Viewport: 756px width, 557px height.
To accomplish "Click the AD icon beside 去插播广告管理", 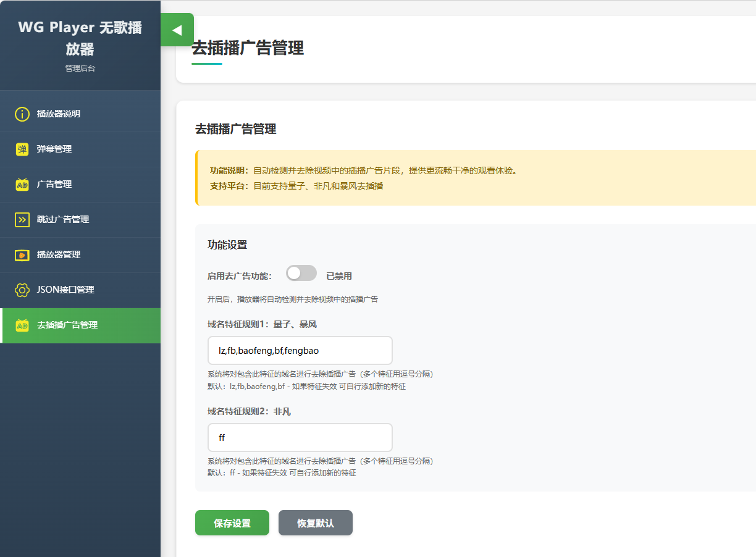I will (22, 325).
